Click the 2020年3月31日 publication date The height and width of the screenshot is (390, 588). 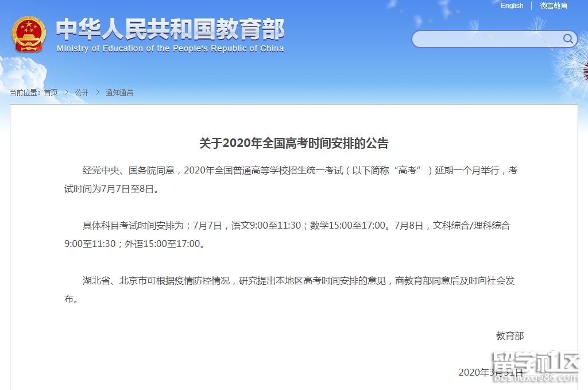pyautogui.click(x=490, y=372)
